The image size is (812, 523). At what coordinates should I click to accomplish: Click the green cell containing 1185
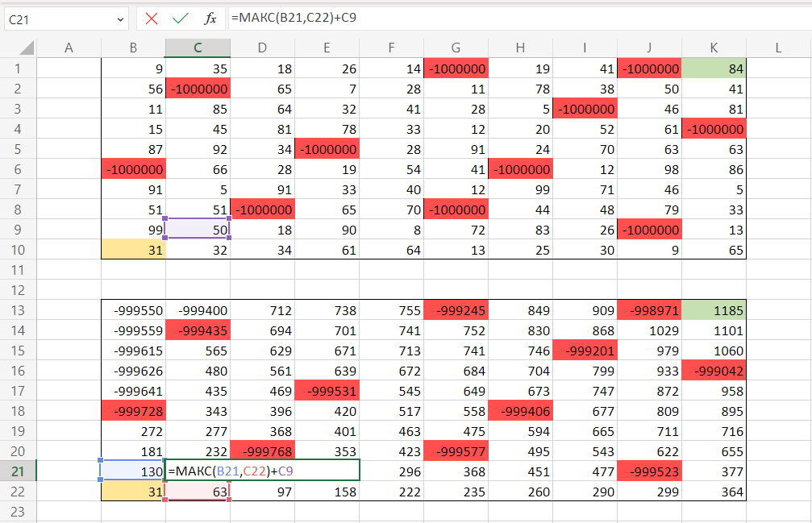[x=714, y=310]
